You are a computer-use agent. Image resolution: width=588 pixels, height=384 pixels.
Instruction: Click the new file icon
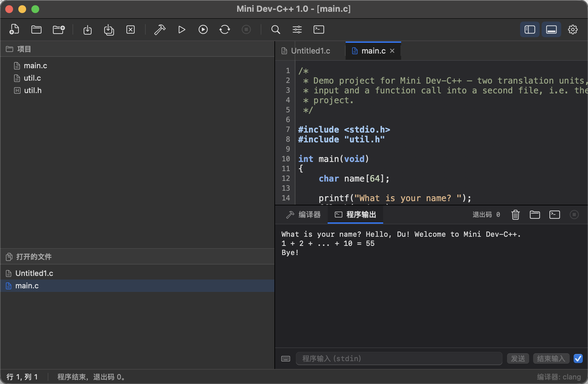pyautogui.click(x=14, y=29)
